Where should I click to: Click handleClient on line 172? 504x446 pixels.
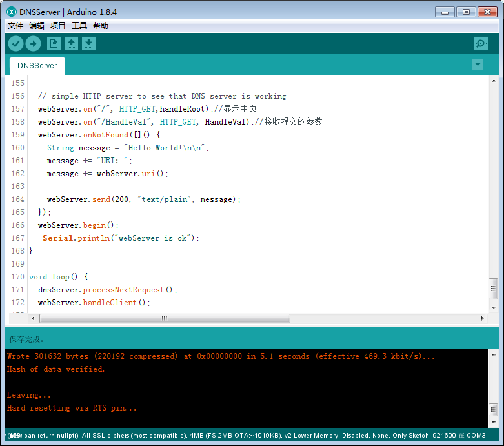coord(110,303)
